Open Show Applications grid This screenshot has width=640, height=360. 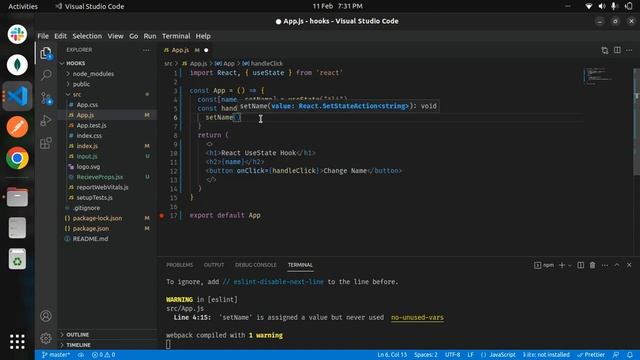click(17, 342)
